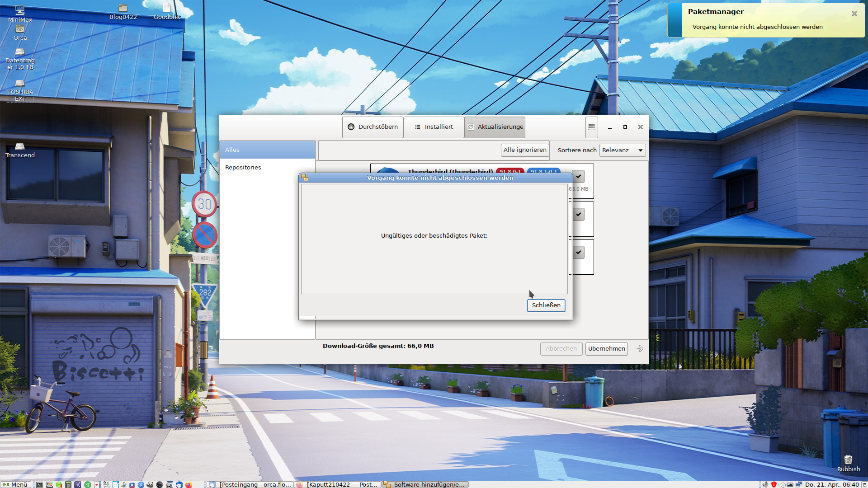868x488 pixels.
Task: Select Alles in the sidebar
Action: (x=267, y=150)
